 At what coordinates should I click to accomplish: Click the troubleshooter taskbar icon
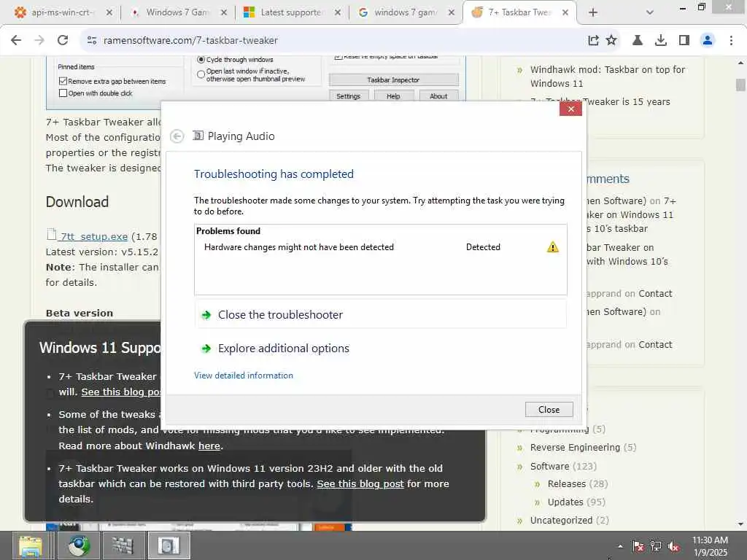tap(169, 545)
